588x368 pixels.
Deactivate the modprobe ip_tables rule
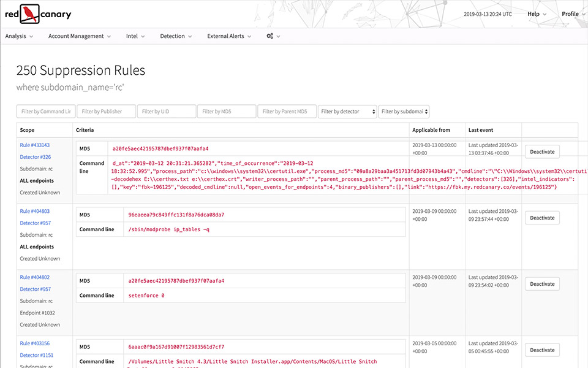click(542, 218)
